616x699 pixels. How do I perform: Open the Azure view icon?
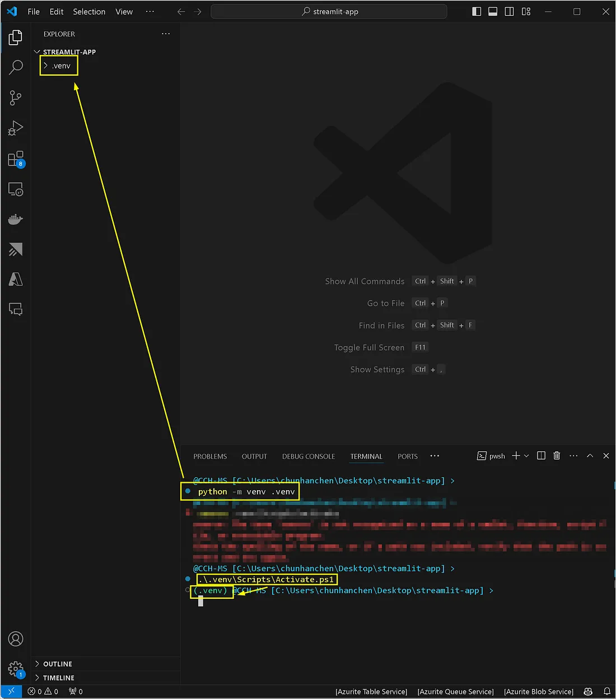[16, 279]
